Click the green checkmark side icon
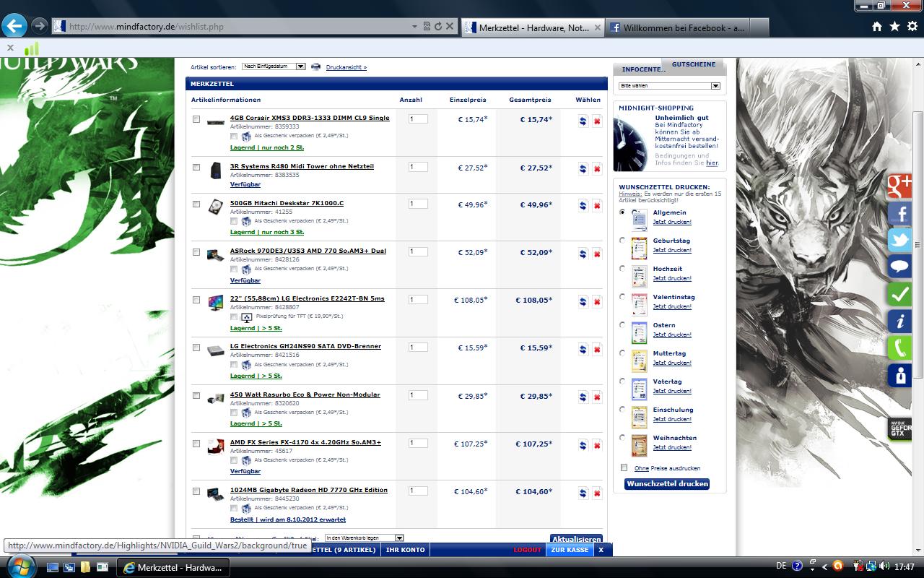924x578 pixels. [899, 295]
